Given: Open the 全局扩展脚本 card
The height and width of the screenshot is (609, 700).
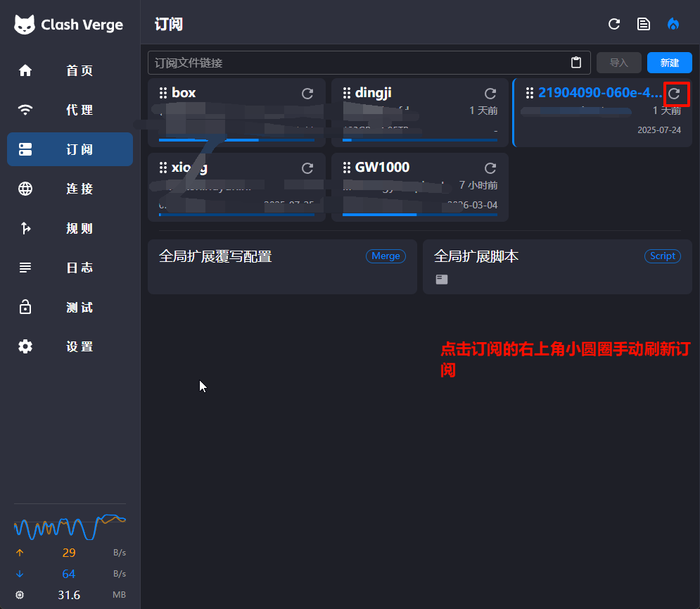Looking at the screenshot, I should (x=557, y=267).
